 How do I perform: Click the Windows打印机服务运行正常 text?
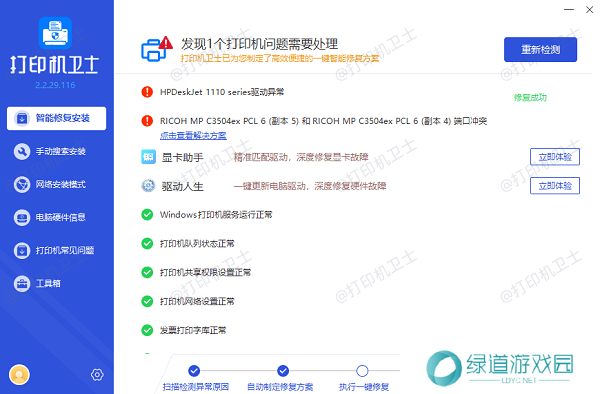click(216, 215)
